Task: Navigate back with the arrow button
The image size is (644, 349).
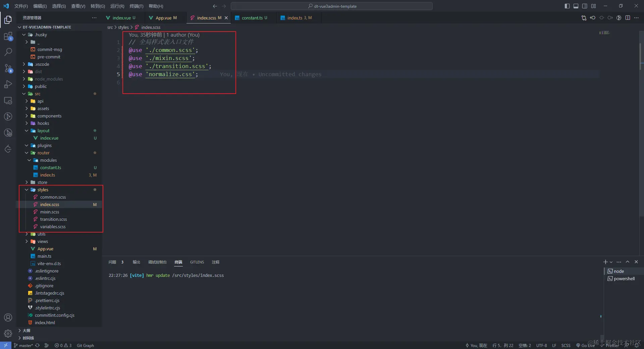Action: click(x=215, y=6)
